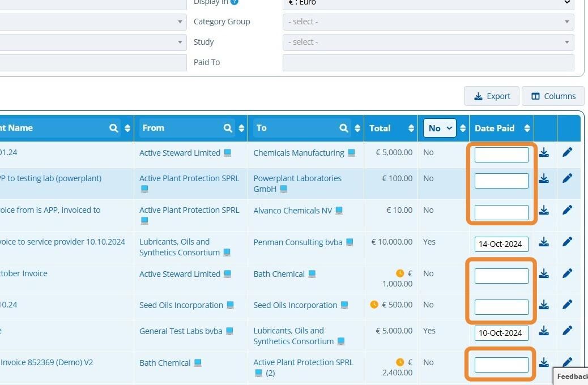Open the Euro currency display dropdown
This screenshot has width=588, height=385.
coord(428,4)
